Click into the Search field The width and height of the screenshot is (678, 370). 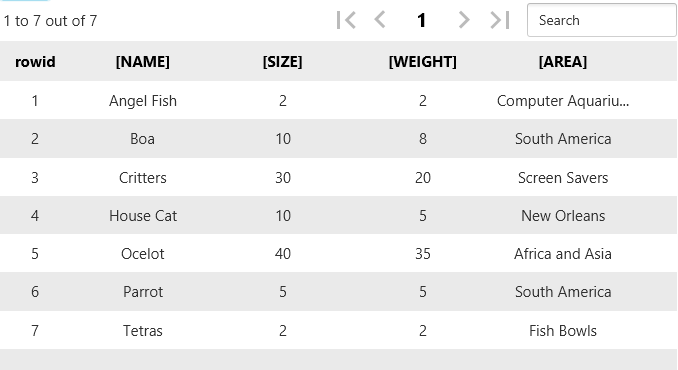coord(601,20)
